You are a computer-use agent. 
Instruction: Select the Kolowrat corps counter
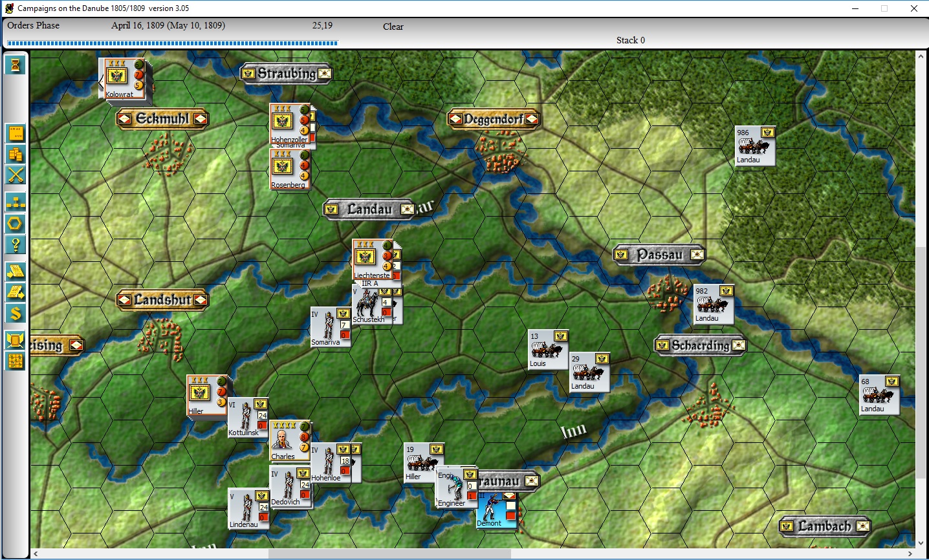pos(125,78)
